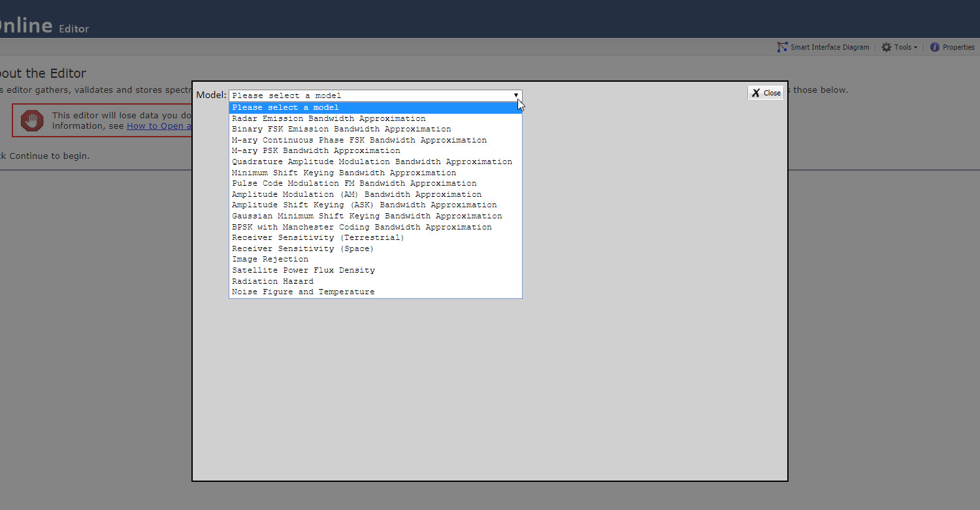This screenshot has height=510, width=980.
Task: Choose Amplitude Shift Keying (ASK) Bandwidth Approximation
Action: (376, 205)
